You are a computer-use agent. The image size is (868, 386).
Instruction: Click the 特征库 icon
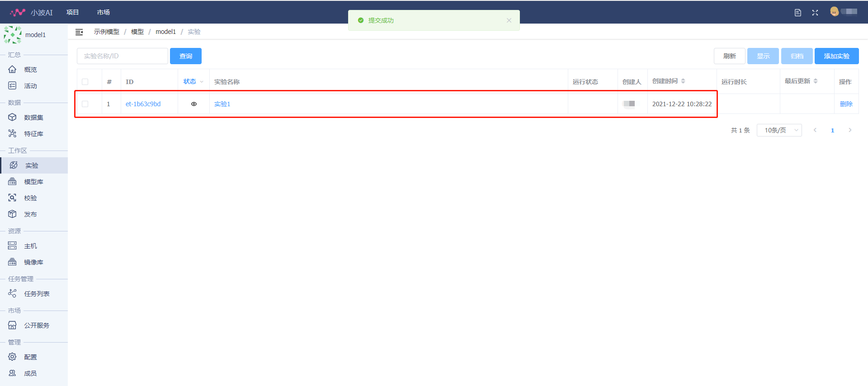click(12, 134)
